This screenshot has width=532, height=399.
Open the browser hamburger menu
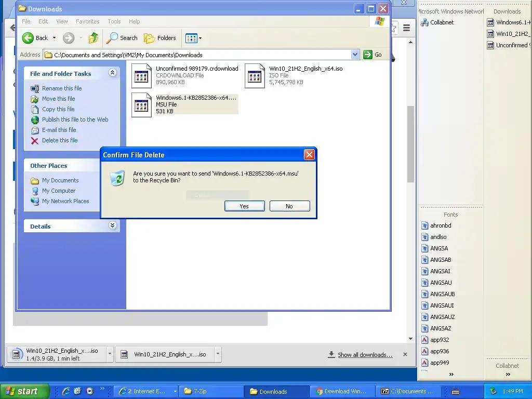(406, 28)
